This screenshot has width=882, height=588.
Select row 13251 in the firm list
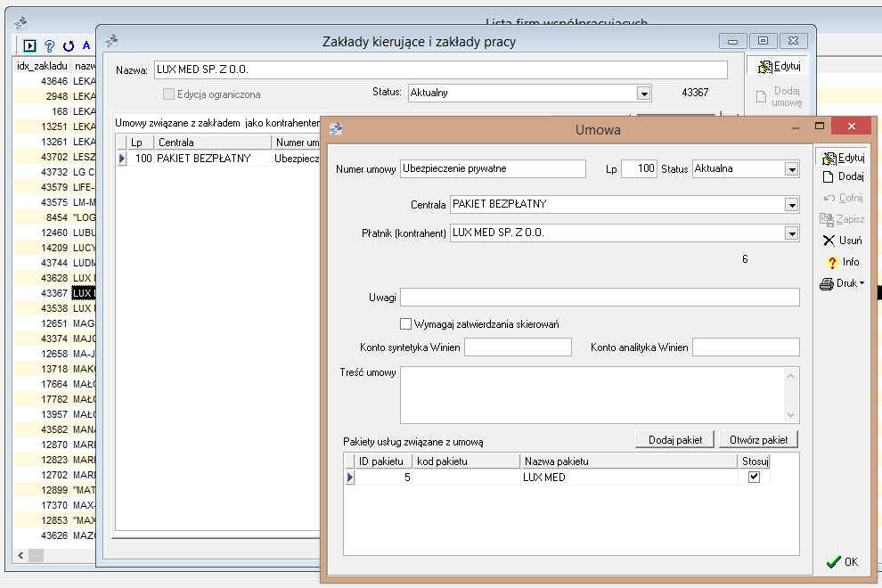point(54,127)
